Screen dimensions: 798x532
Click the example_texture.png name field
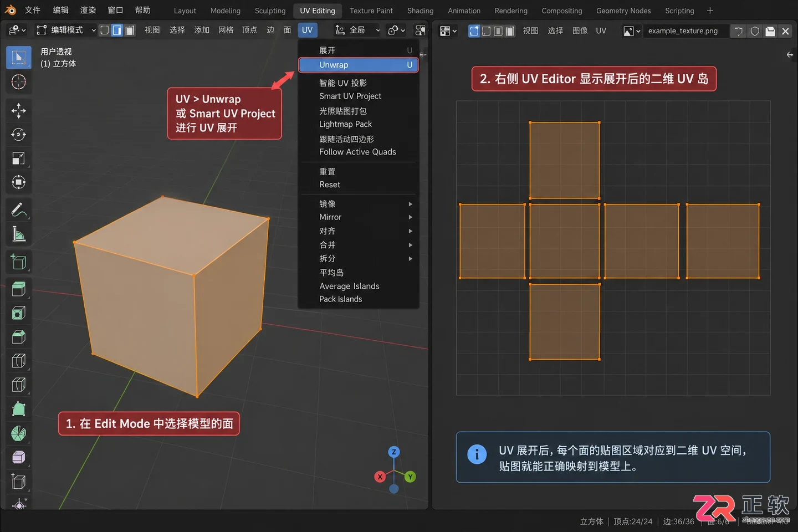coord(686,31)
